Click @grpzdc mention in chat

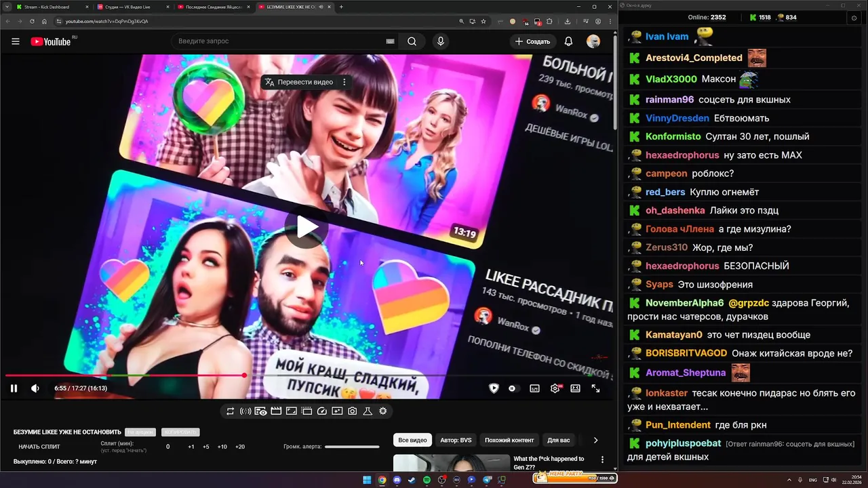pyautogui.click(x=750, y=303)
